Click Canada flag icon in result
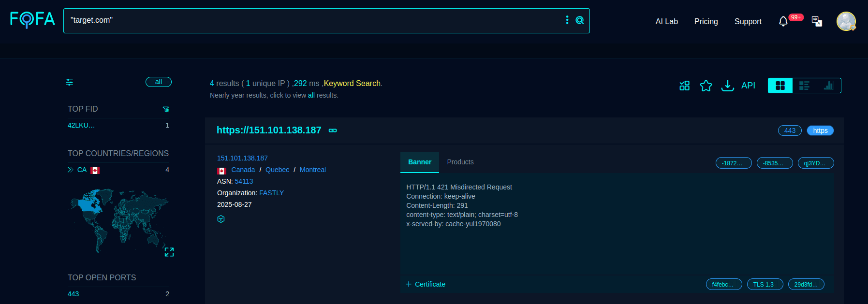 (222, 171)
